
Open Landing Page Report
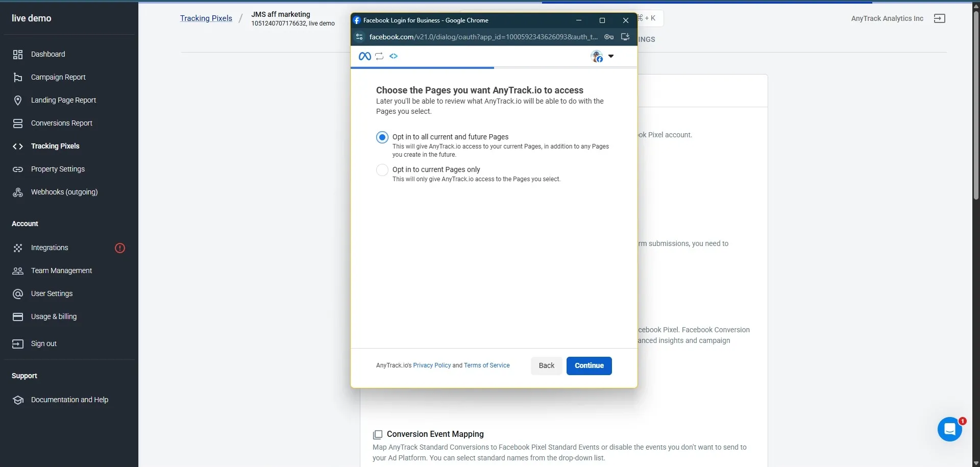pyautogui.click(x=63, y=100)
